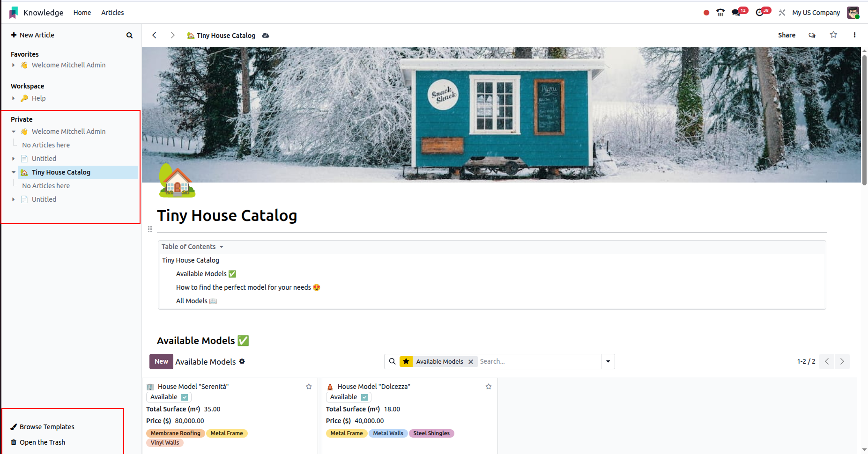This screenshot has width=868, height=454.
Task: Jump to All Models in table of contents
Action: (x=196, y=301)
